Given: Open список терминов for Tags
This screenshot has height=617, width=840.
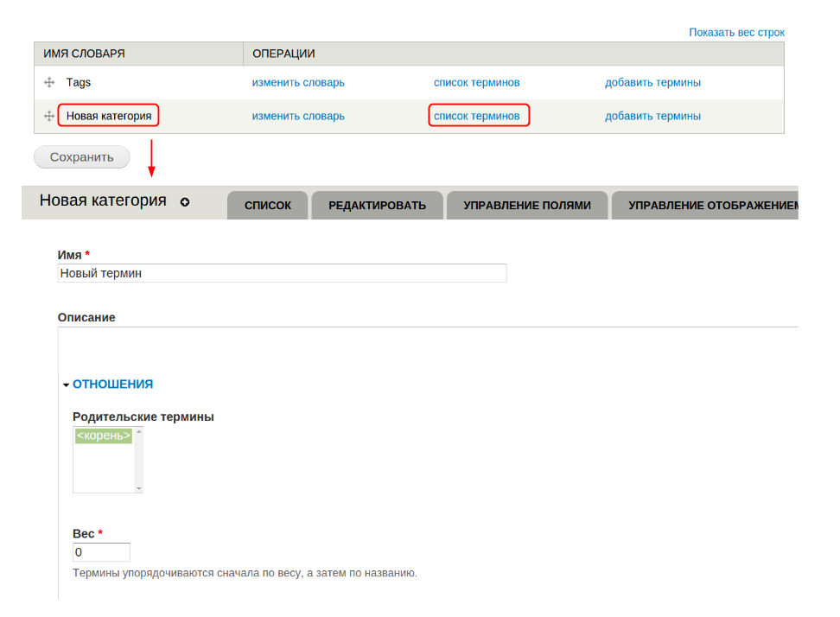Looking at the screenshot, I should pos(476,83).
